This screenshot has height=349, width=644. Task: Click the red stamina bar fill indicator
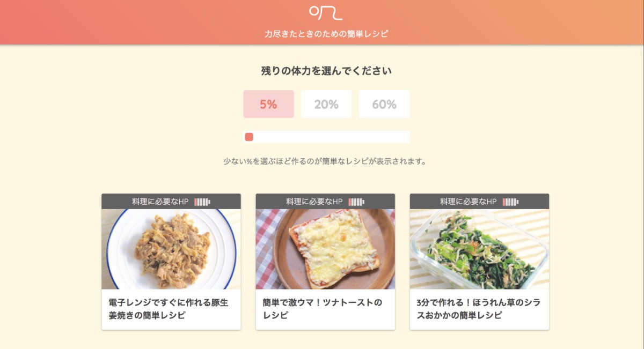pos(249,137)
